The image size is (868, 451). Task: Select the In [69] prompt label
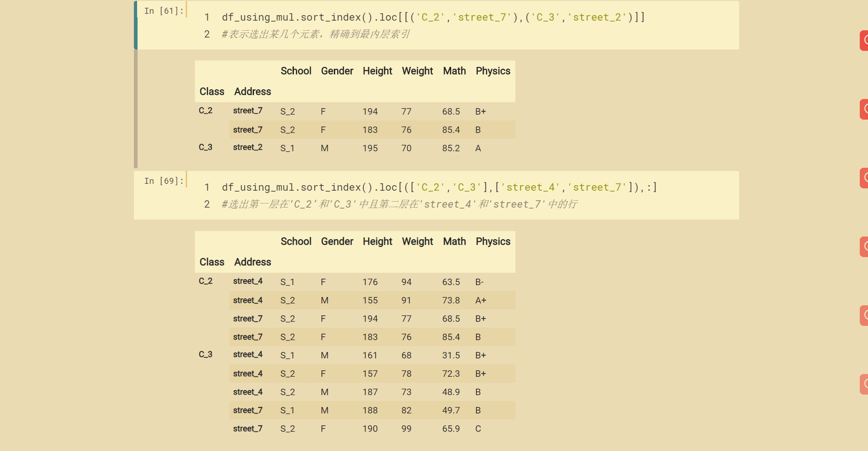(164, 181)
